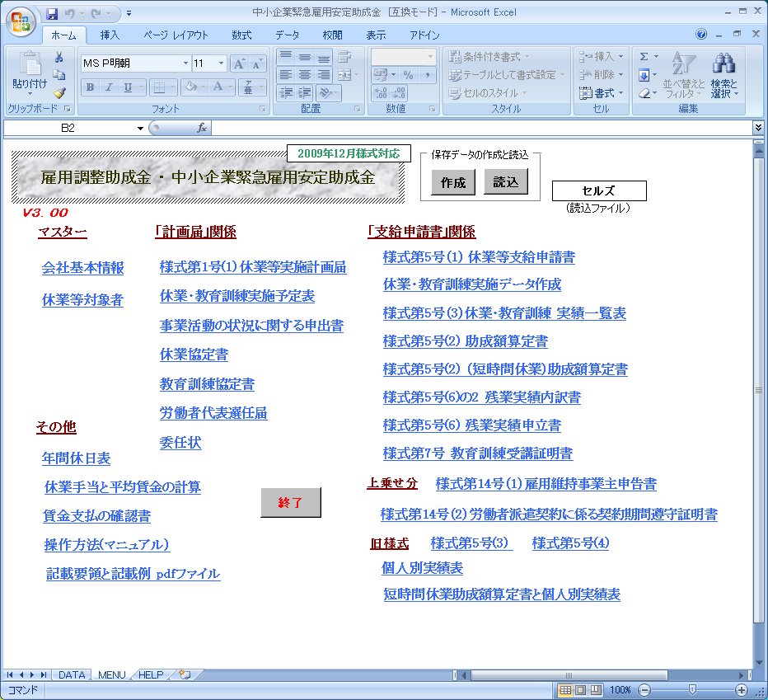
Task: Switch to Normal view in status bar
Action: [x=565, y=690]
